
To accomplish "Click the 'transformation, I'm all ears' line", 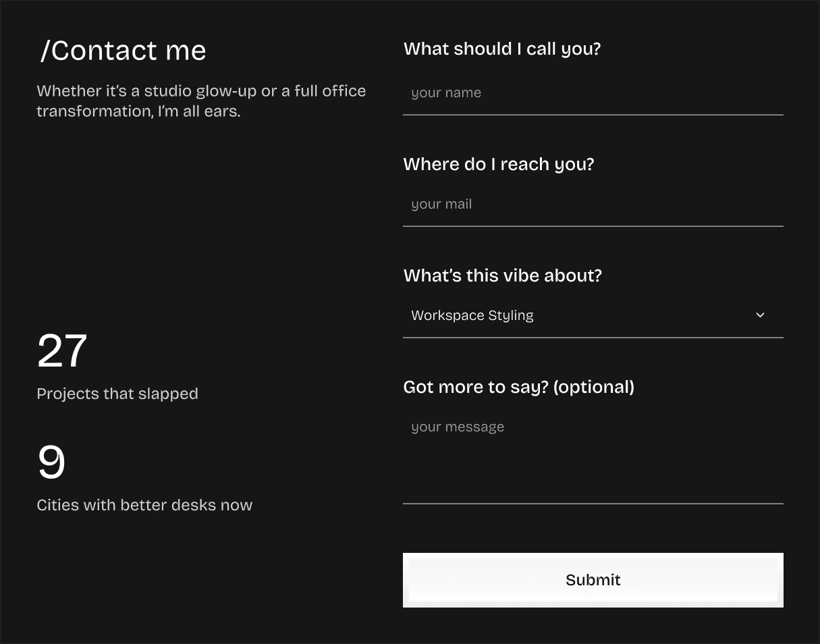I will click(138, 111).
